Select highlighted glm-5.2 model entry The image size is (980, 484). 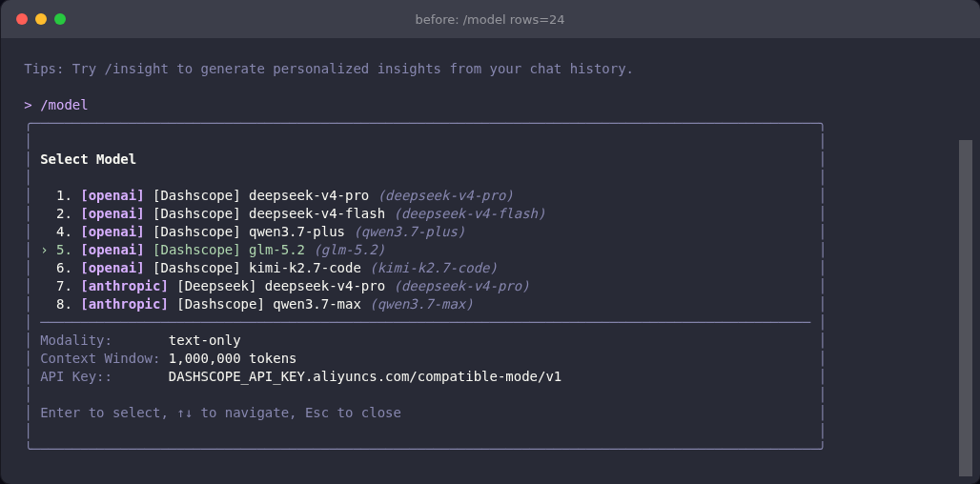coord(220,250)
